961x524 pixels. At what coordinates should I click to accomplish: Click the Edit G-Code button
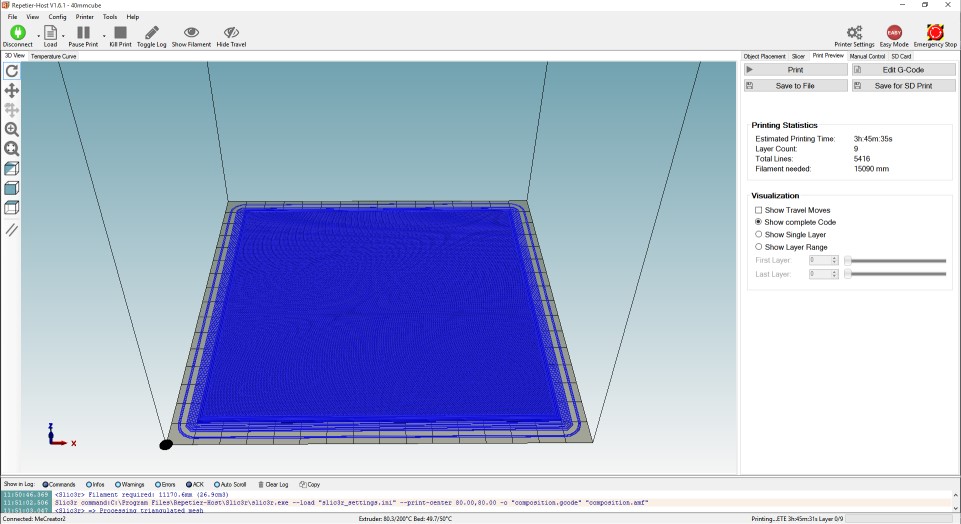903,70
